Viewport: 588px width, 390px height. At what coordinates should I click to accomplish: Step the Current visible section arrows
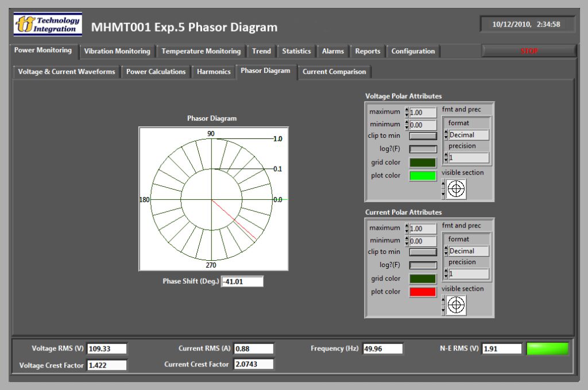(443, 305)
